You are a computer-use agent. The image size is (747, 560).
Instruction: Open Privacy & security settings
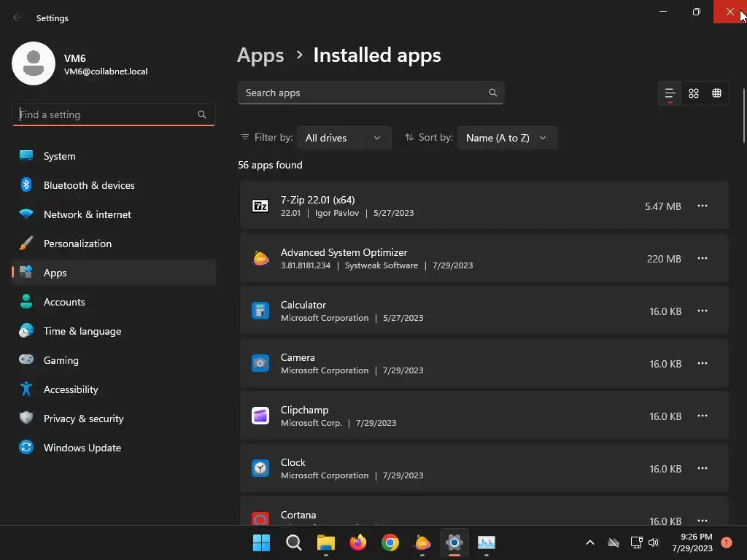[83, 419]
